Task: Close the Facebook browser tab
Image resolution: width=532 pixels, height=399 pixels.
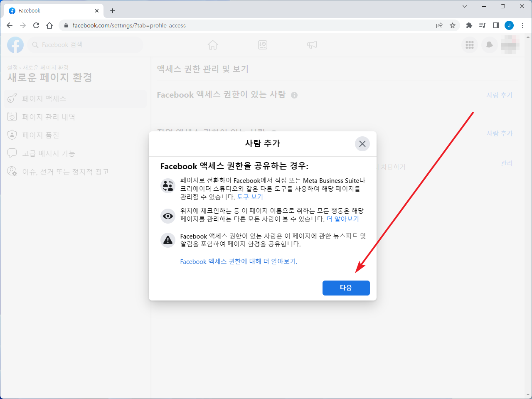Action: point(97,11)
